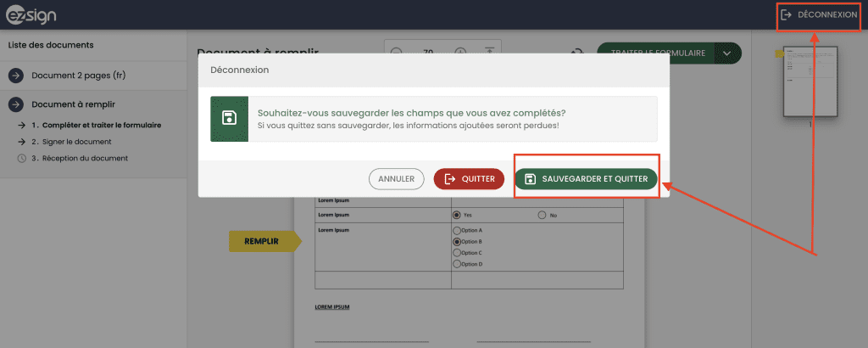Click the rotate icon near Traiter button
Image resolution: width=868 pixels, height=348 pixels.
pos(577,53)
